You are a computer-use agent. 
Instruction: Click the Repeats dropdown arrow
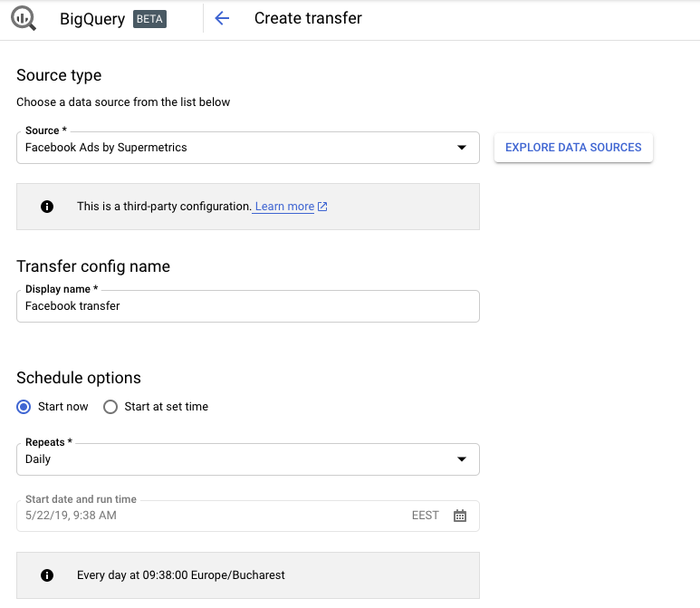[x=462, y=459]
